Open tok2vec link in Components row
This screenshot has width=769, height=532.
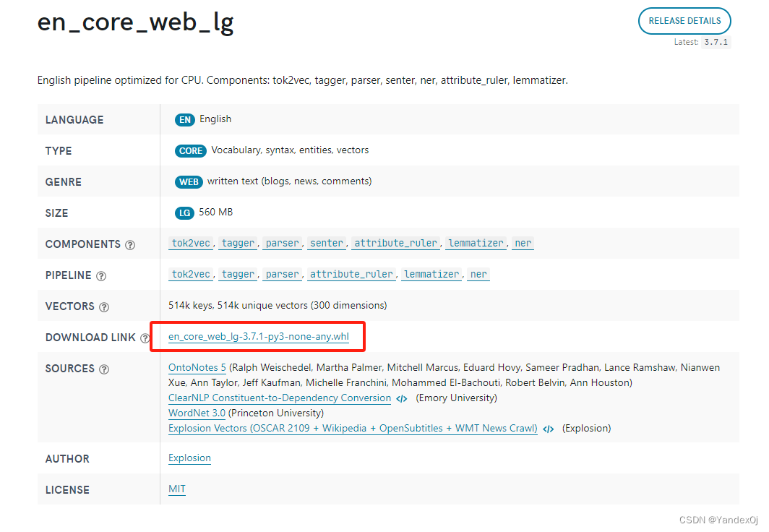[191, 243]
